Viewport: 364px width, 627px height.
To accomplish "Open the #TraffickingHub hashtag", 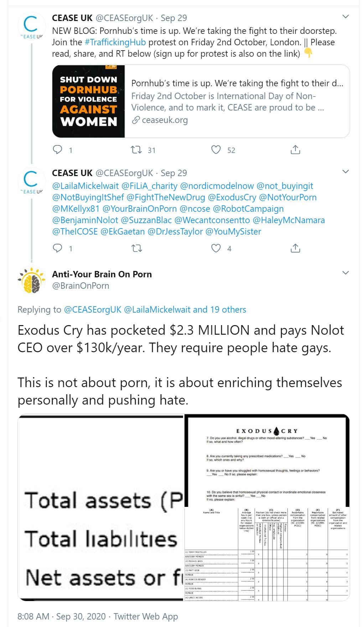I will click(115, 42).
